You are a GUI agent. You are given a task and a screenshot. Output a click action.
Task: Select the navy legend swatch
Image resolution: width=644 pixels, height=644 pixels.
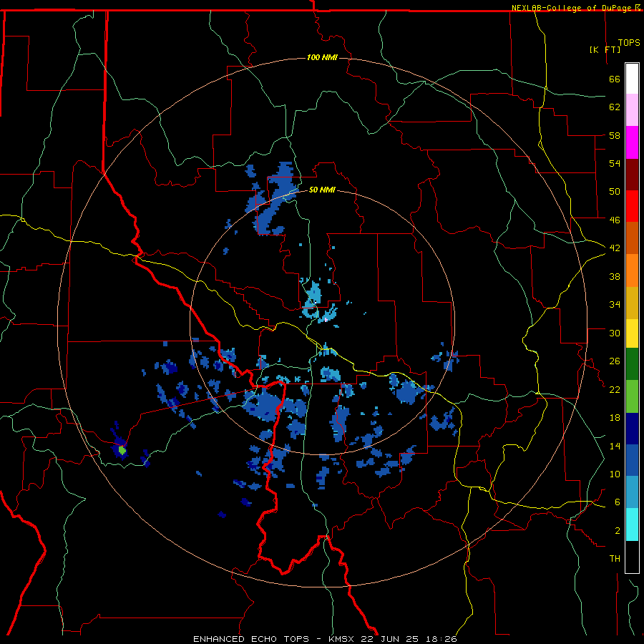pyautogui.click(x=632, y=429)
